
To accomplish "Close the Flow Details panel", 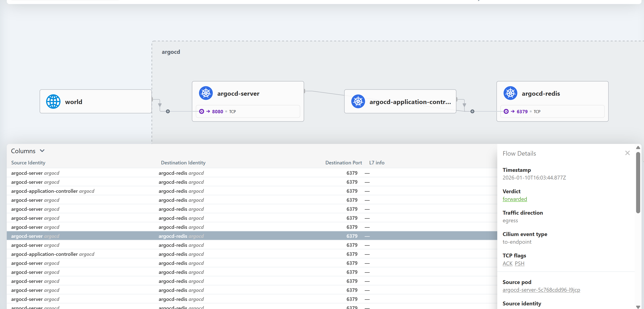I will [x=627, y=153].
